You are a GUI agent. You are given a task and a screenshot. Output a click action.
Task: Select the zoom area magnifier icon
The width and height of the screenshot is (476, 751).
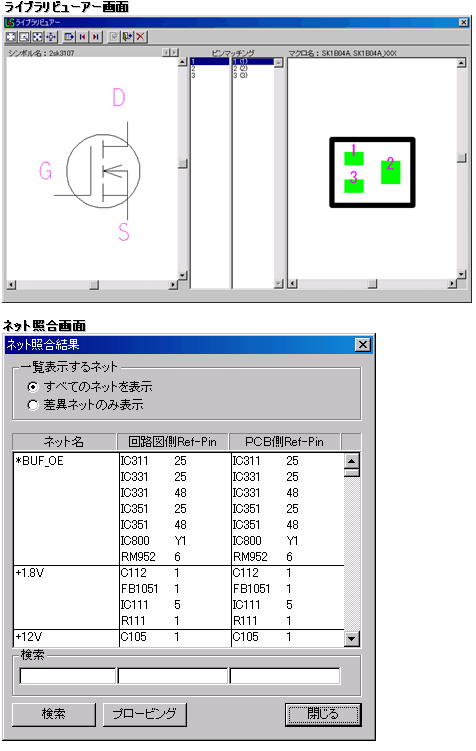[x=24, y=37]
